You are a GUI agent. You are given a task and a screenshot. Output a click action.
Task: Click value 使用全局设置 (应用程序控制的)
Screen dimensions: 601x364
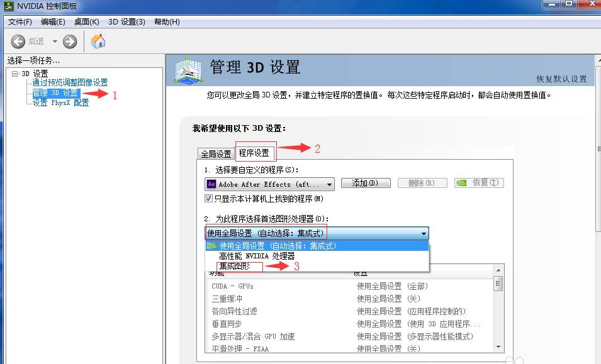coord(411,311)
